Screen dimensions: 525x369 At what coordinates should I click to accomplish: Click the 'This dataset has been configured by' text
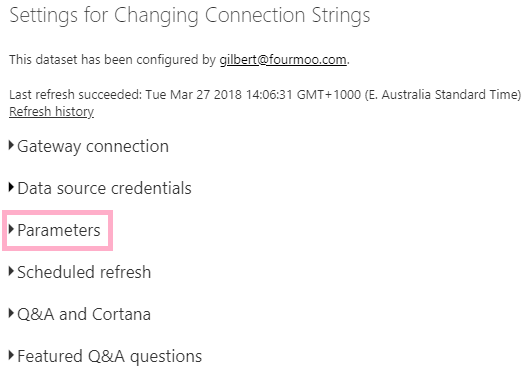[x=112, y=60]
